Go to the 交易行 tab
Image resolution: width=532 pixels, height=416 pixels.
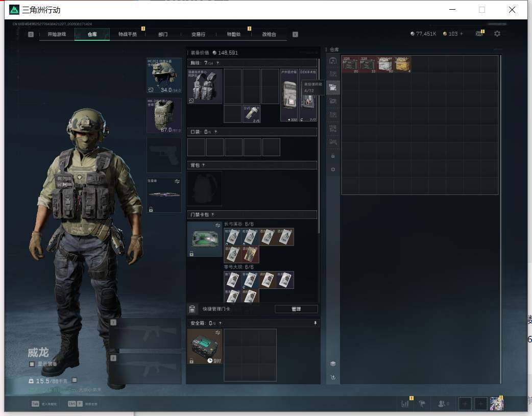(x=198, y=34)
